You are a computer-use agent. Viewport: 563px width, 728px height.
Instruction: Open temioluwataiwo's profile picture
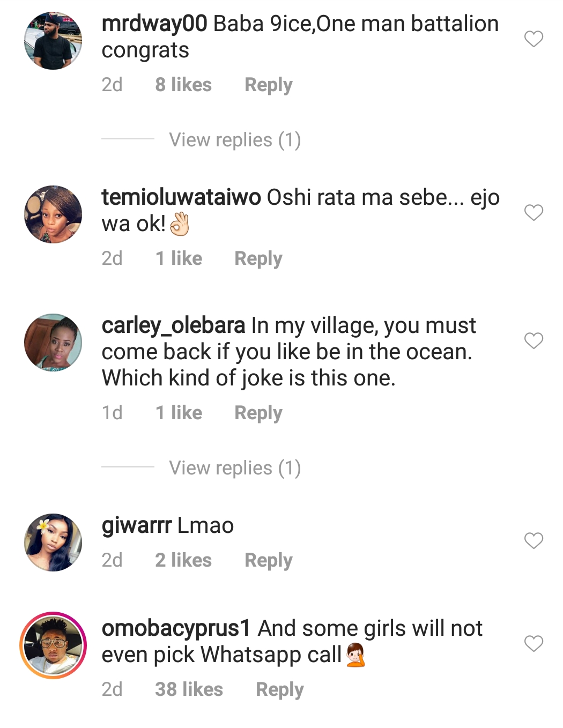point(53,214)
